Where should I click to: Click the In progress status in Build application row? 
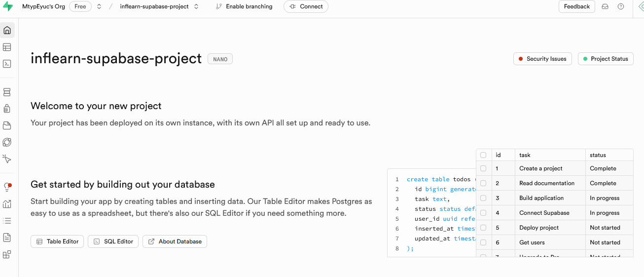pos(605,198)
